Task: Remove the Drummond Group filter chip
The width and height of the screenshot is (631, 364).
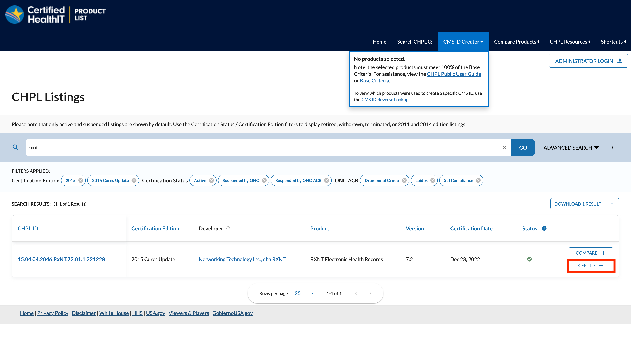Action: pyautogui.click(x=404, y=181)
